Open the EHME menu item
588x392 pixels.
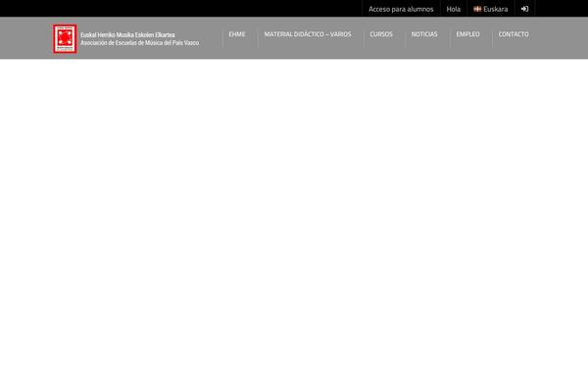237,34
